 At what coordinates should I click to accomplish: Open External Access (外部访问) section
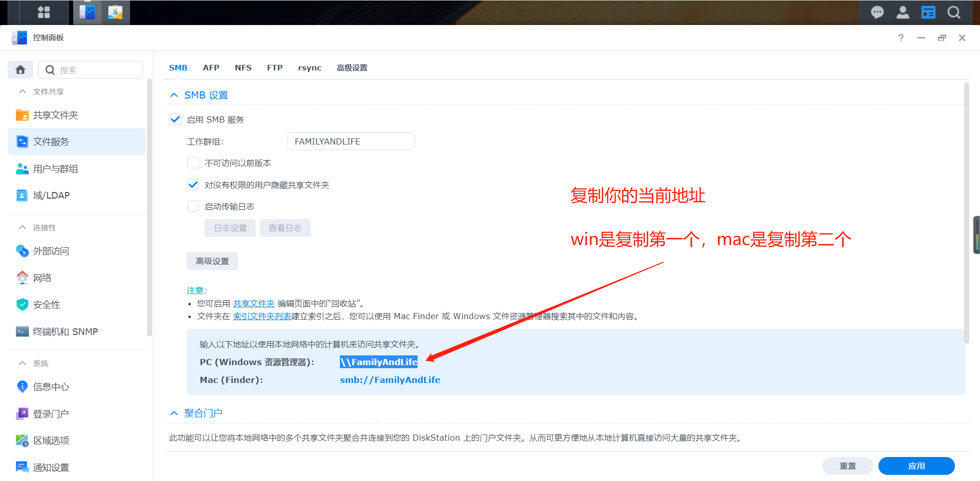pos(77,251)
